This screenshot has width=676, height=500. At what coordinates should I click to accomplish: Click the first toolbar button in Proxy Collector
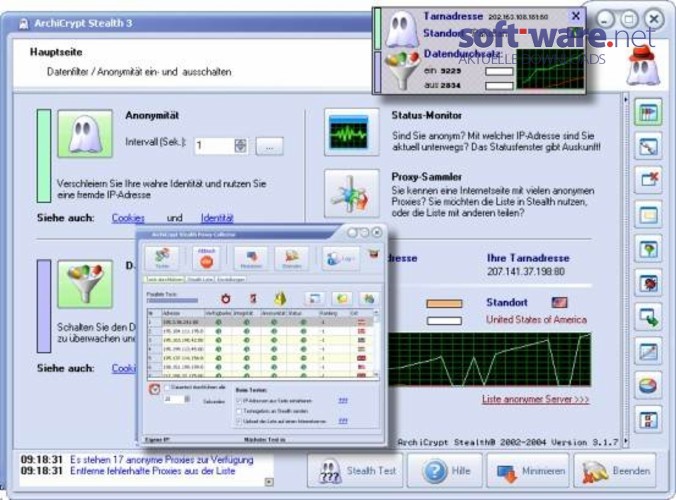[x=162, y=258]
